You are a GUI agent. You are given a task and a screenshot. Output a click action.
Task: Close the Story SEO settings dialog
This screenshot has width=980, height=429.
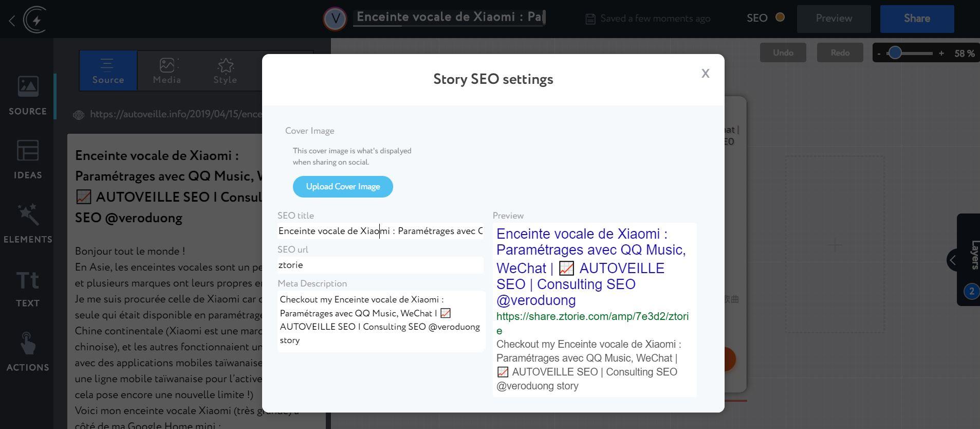(x=705, y=74)
